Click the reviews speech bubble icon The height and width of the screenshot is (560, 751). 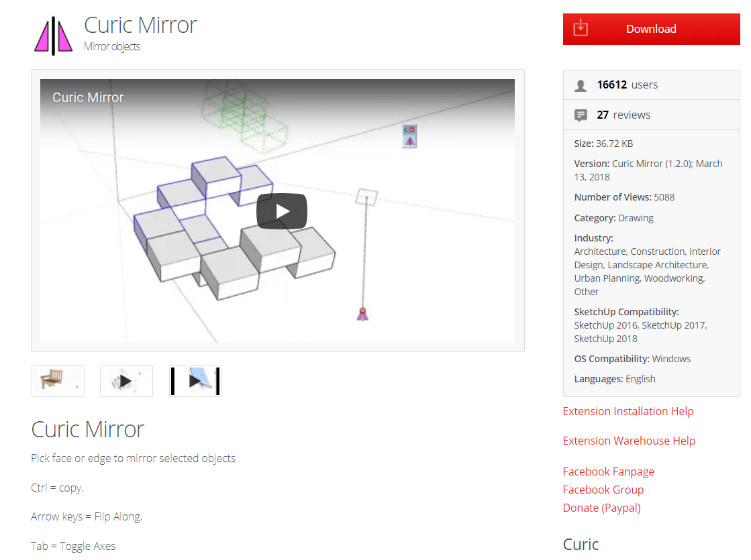point(581,115)
